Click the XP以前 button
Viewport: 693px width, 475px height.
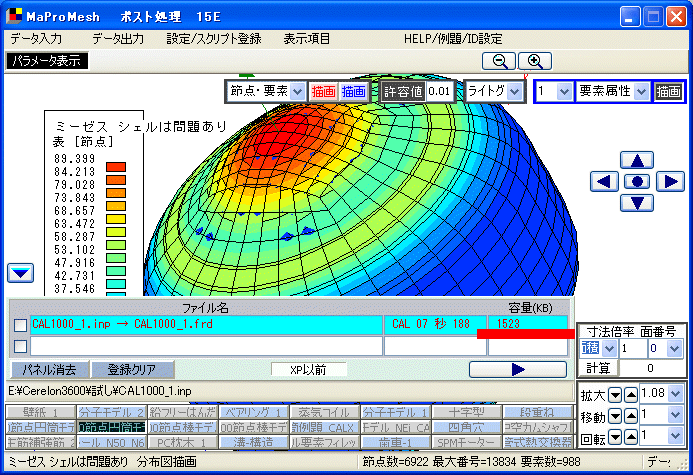click(x=308, y=370)
